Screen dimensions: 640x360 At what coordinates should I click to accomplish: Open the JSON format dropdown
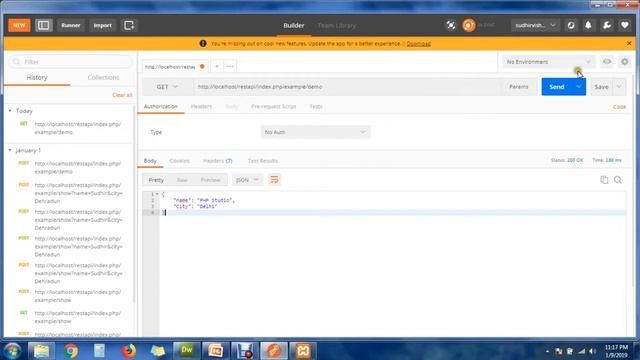247,180
